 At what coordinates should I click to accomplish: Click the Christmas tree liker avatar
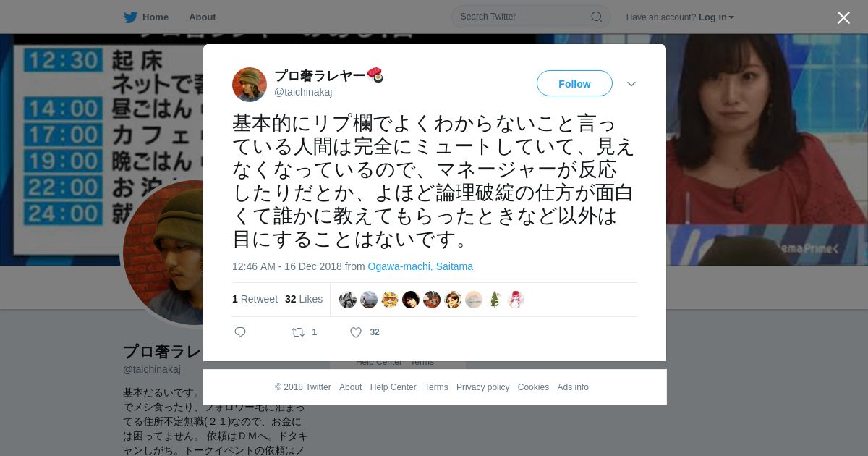pyautogui.click(x=495, y=300)
